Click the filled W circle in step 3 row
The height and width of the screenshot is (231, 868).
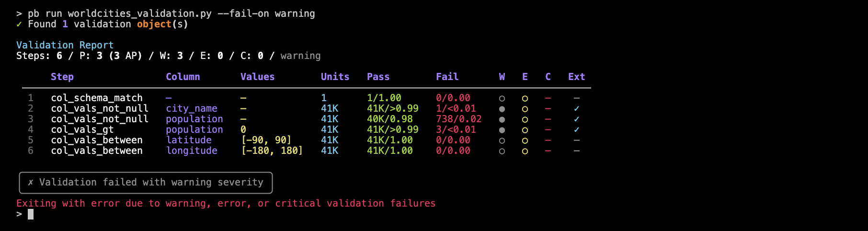coord(502,119)
